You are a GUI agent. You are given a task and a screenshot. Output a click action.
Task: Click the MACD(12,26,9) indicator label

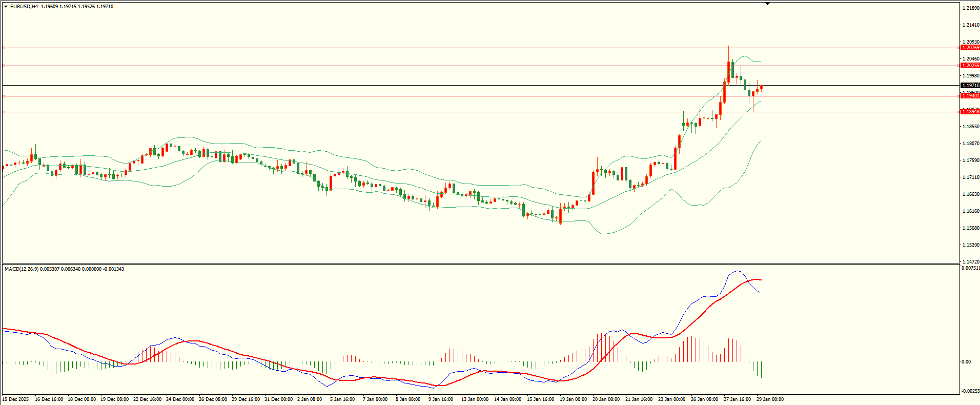click(21, 269)
